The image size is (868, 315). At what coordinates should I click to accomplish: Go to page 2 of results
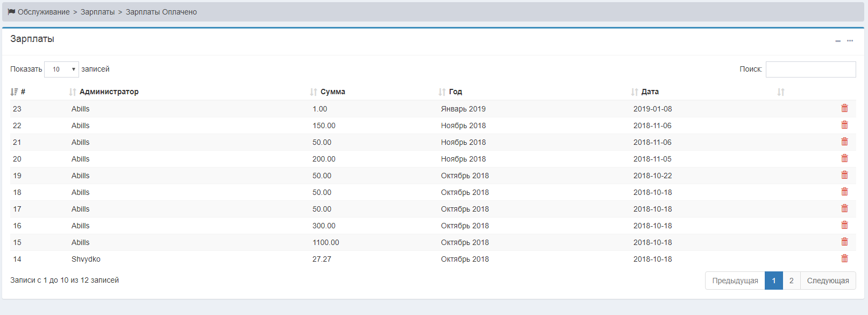tap(791, 281)
